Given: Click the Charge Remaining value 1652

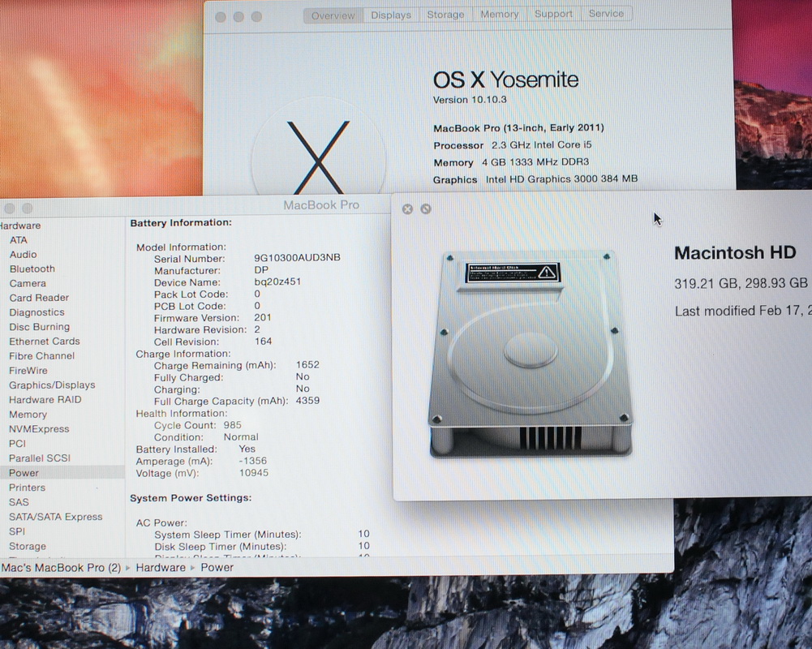Looking at the screenshot, I should (307, 364).
